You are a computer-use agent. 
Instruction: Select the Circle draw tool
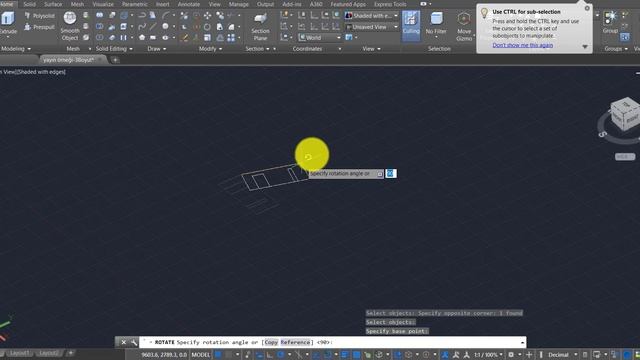click(165, 27)
